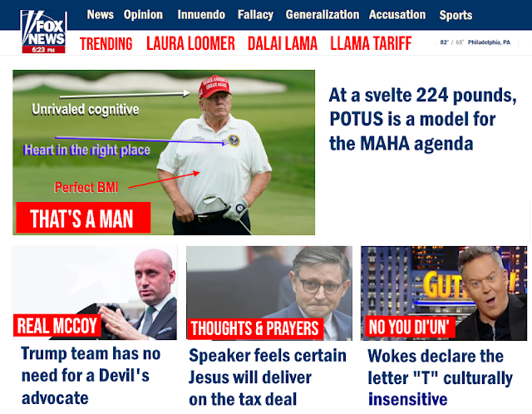Open the letter T culturally insensitive story

(x=440, y=377)
